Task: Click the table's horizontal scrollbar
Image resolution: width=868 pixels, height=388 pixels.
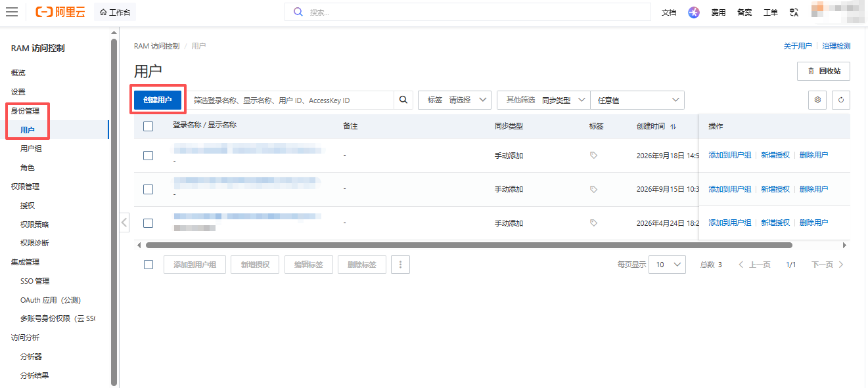Action: tap(468, 245)
